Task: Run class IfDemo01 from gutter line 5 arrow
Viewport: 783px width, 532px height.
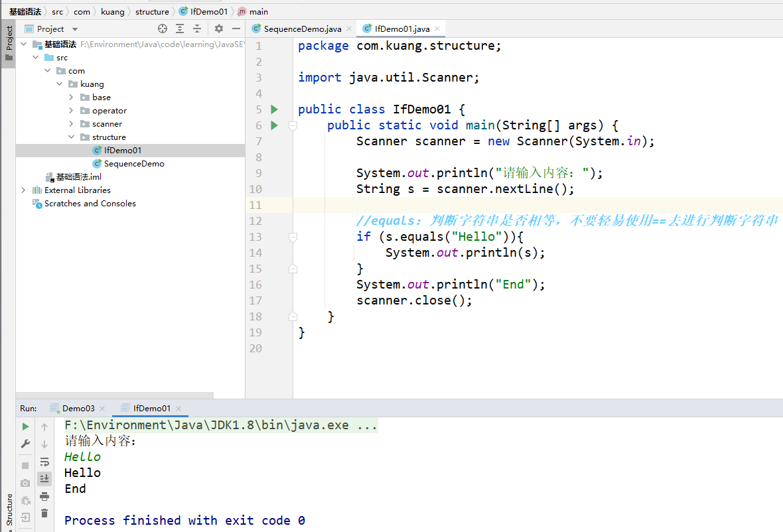Action: (x=274, y=109)
